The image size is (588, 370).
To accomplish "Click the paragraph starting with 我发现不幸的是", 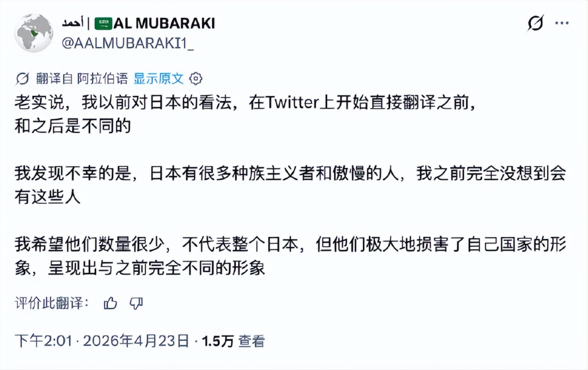I will (x=289, y=185).
